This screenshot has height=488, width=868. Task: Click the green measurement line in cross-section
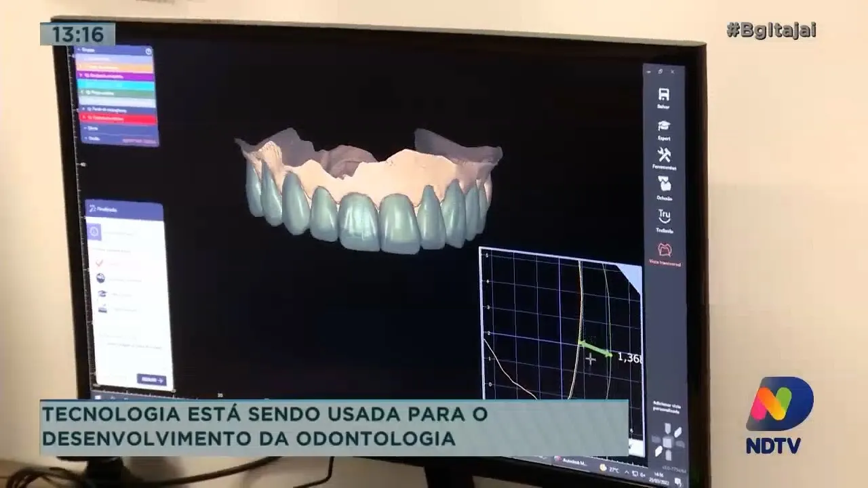(x=595, y=348)
